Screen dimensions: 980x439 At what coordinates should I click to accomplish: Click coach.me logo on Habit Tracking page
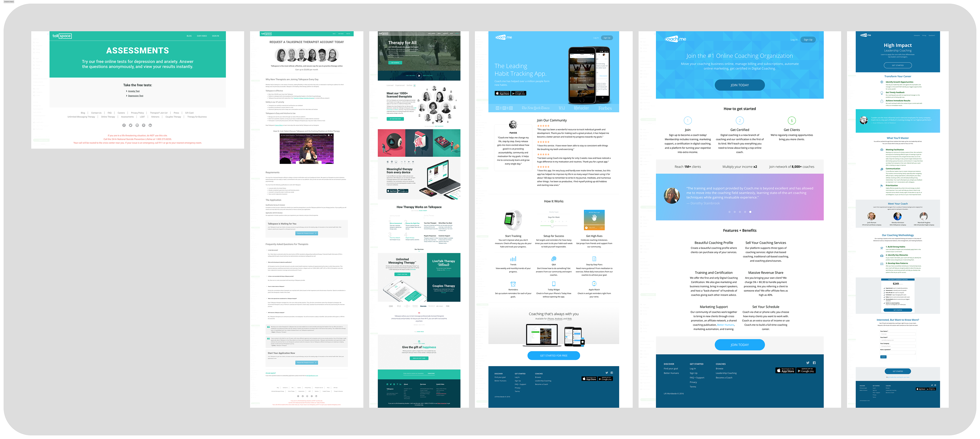click(503, 37)
